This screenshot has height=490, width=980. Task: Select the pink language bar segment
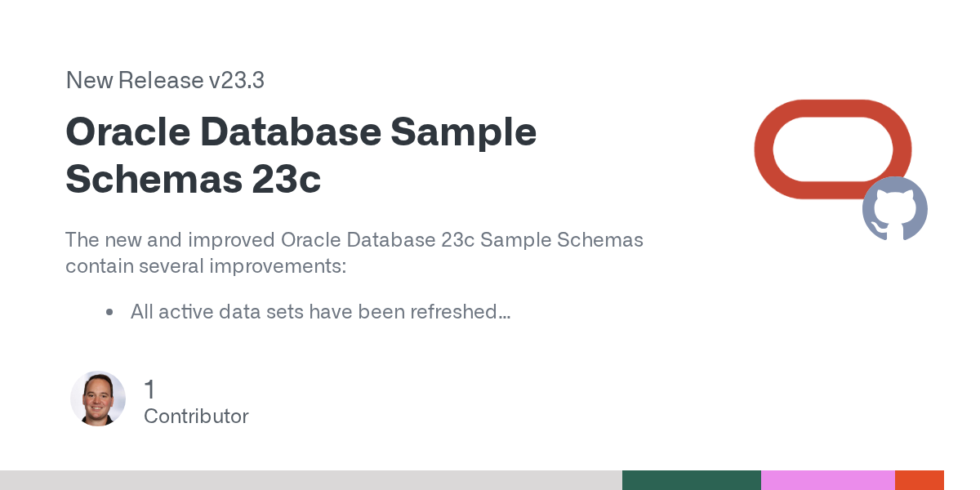click(x=827, y=480)
